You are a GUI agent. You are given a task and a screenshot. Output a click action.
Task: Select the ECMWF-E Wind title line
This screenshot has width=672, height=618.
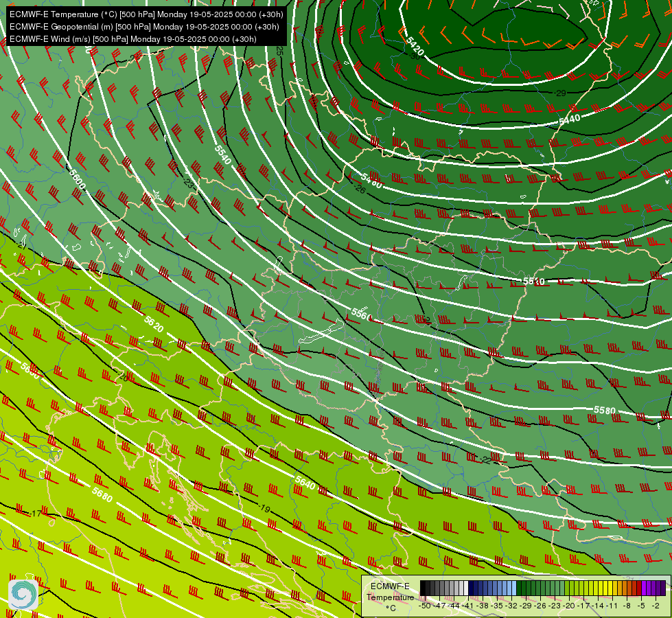point(133,39)
